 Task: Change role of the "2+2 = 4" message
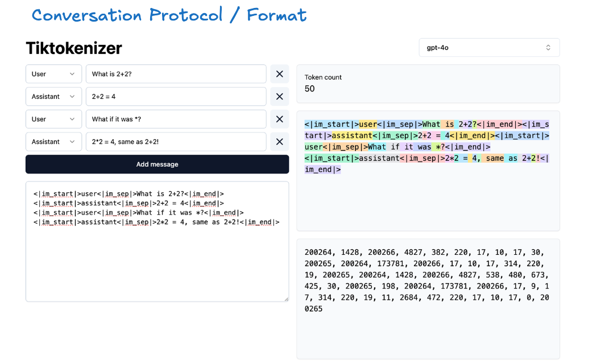[x=53, y=97]
